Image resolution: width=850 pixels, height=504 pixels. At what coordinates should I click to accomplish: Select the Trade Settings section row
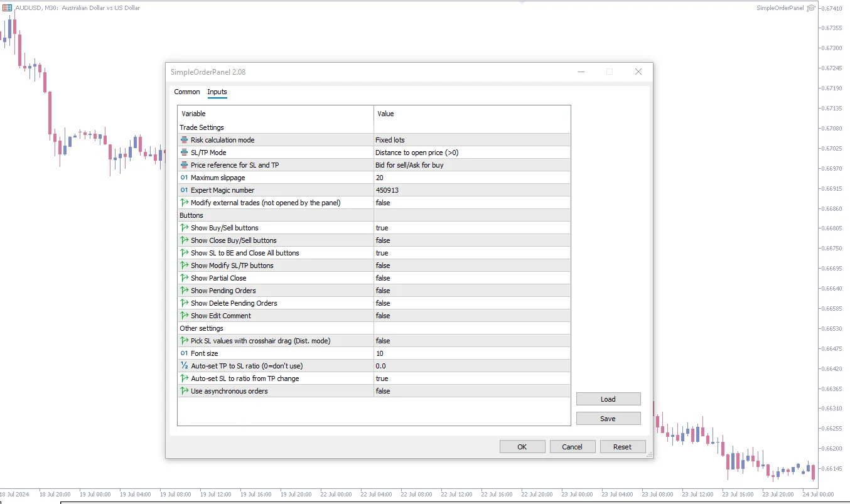tap(374, 127)
